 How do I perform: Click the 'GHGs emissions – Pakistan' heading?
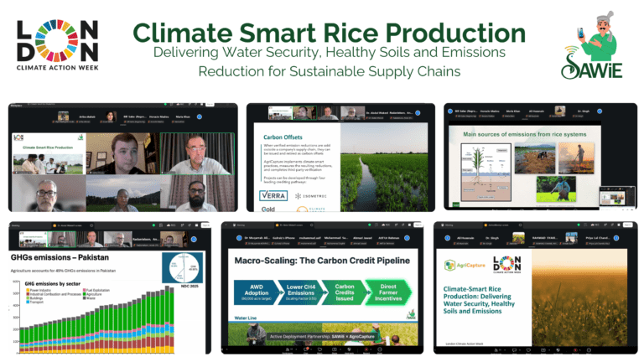(60, 257)
